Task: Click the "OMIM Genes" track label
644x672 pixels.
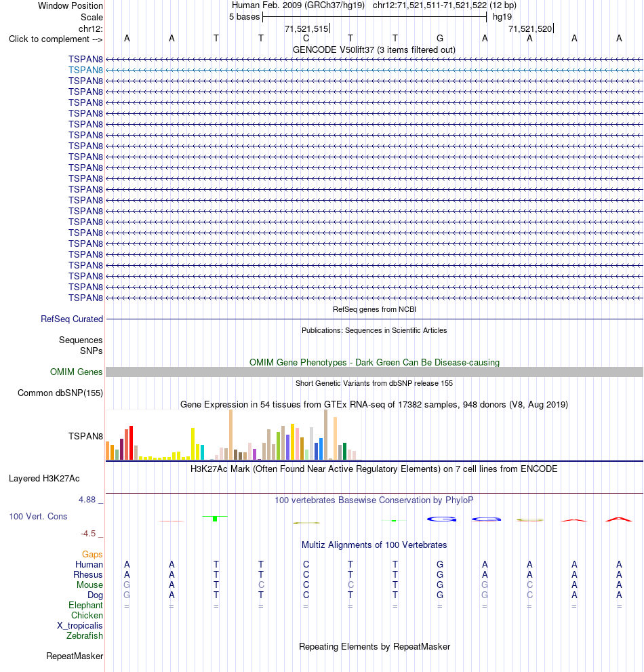Action: coord(77,372)
